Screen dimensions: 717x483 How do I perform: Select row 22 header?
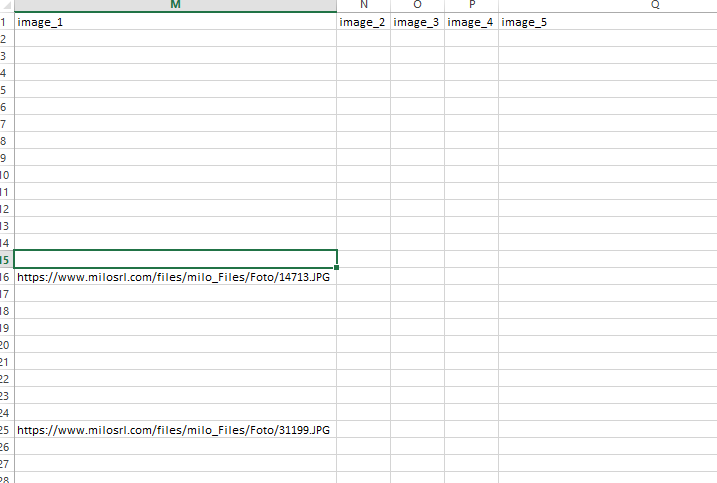coord(7,379)
